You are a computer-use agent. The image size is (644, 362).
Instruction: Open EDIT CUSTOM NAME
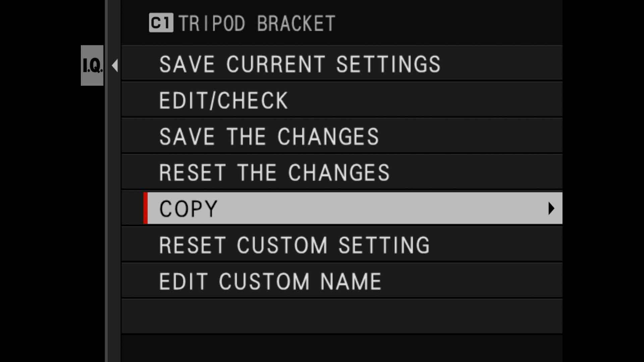[x=270, y=281]
